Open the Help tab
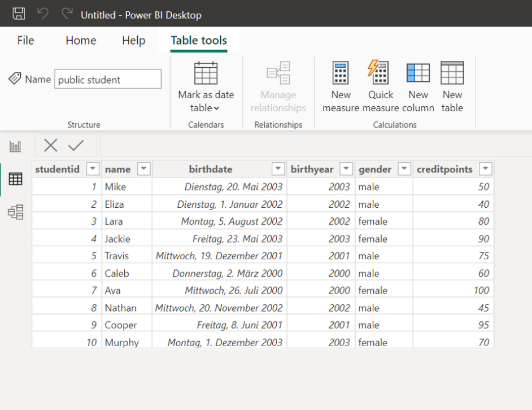The width and height of the screenshot is (532, 410). pos(133,40)
